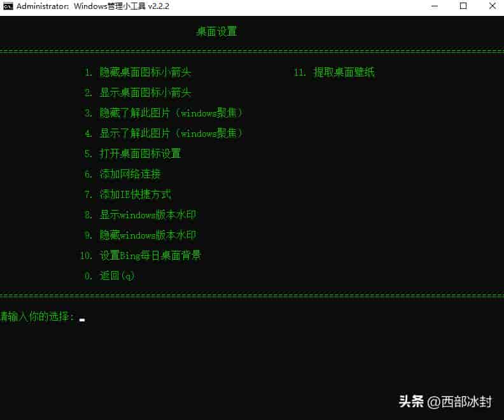
Task: Select option 10 '设置Bing每日桌面背景'
Action: 141,255
